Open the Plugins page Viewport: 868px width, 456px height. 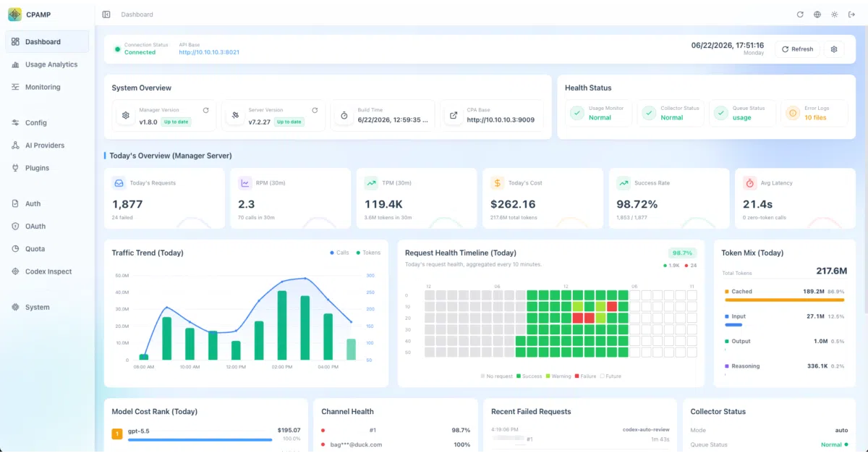47,168
